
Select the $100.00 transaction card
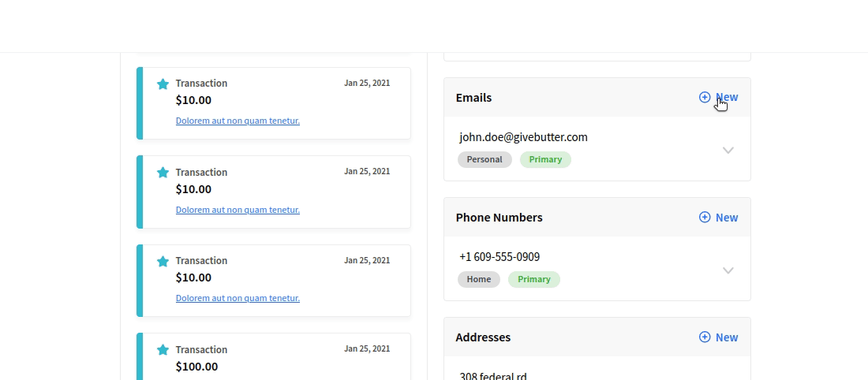point(276,359)
